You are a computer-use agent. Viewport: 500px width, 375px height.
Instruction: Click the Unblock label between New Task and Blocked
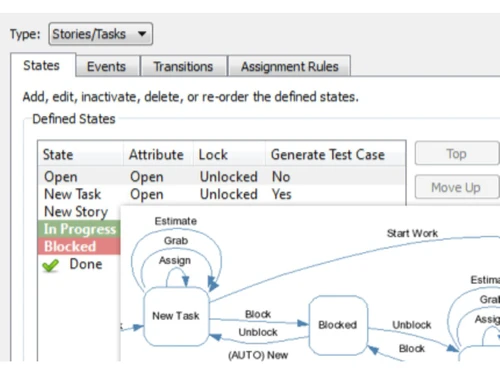click(x=258, y=332)
